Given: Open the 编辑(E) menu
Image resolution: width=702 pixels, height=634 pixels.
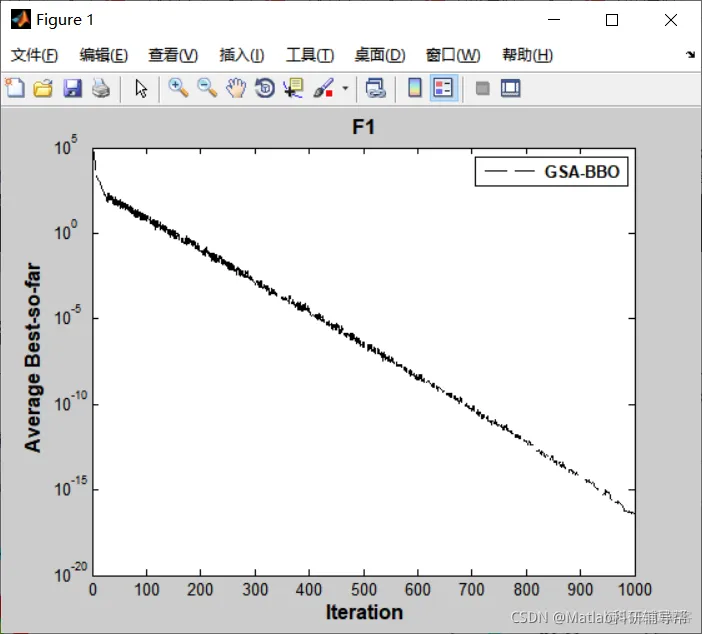Looking at the screenshot, I should click(103, 56).
